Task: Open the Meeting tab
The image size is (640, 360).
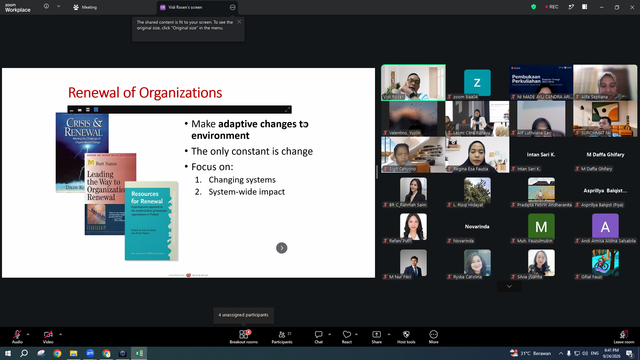Action: [85, 7]
